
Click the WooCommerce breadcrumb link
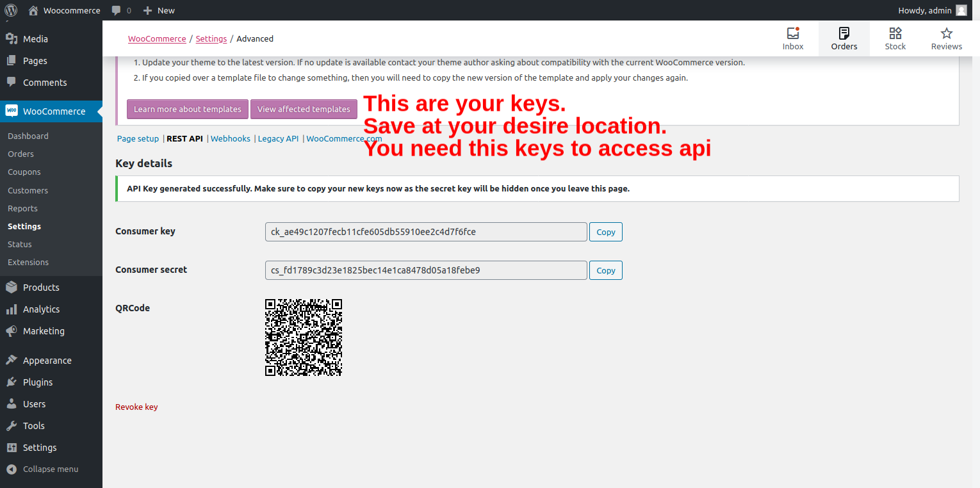point(157,38)
